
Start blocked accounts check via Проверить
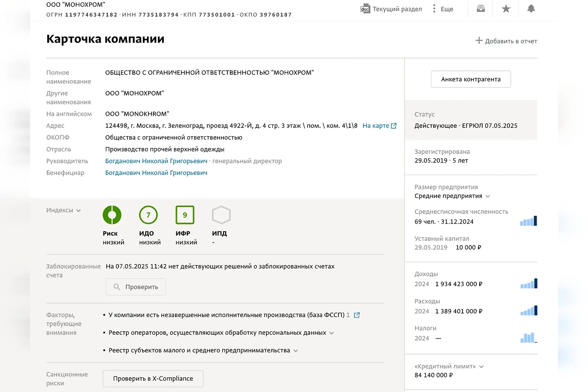tap(135, 287)
